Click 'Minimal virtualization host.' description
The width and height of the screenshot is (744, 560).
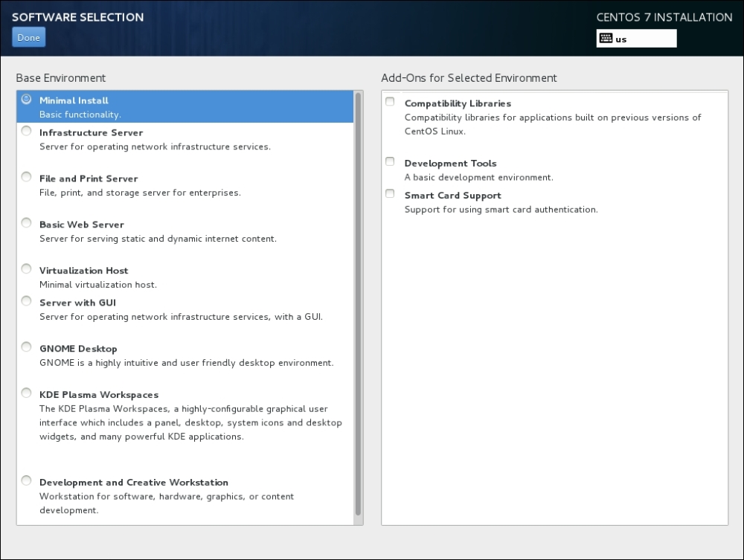coord(98,285)
